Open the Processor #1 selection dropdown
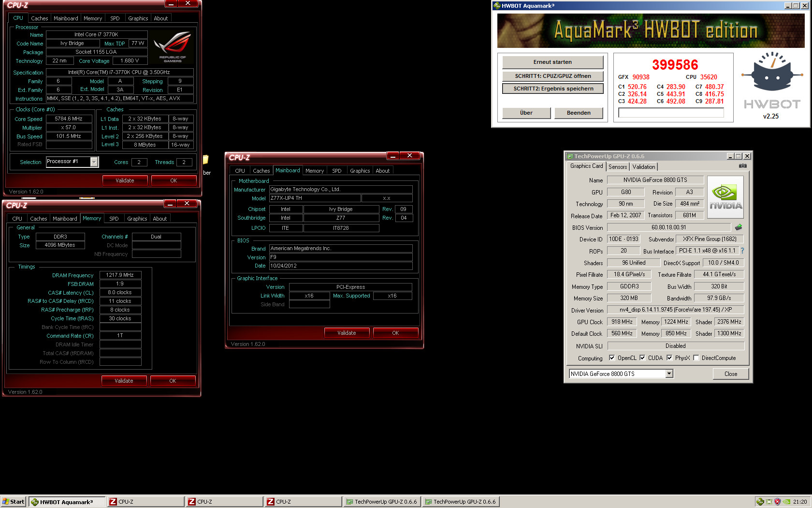This screenshot has height=508, width=812. (x=94, y=162)
